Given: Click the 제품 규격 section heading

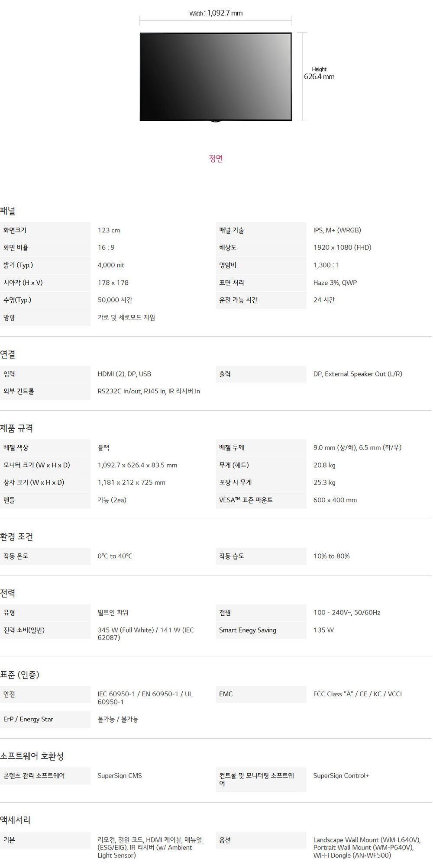Looking at the screenshot, I should (x=16, y=428).
